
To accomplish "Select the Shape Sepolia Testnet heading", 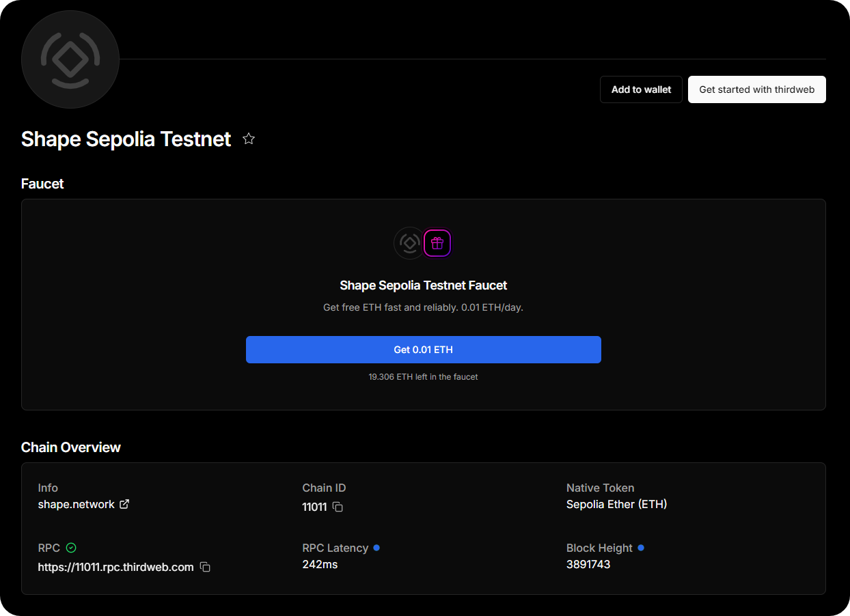I will [126, 139].
